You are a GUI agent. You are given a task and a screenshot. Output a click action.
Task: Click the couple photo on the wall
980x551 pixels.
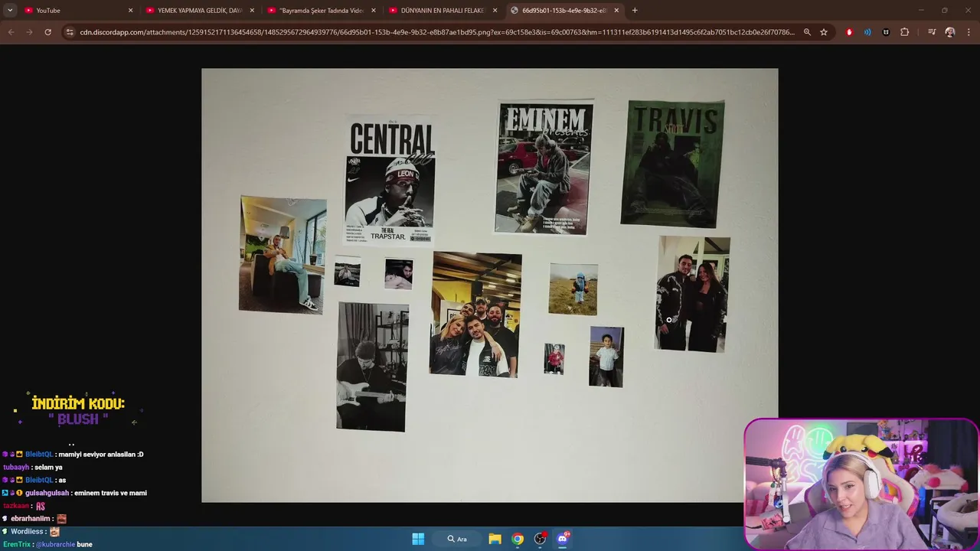[692, 294]
